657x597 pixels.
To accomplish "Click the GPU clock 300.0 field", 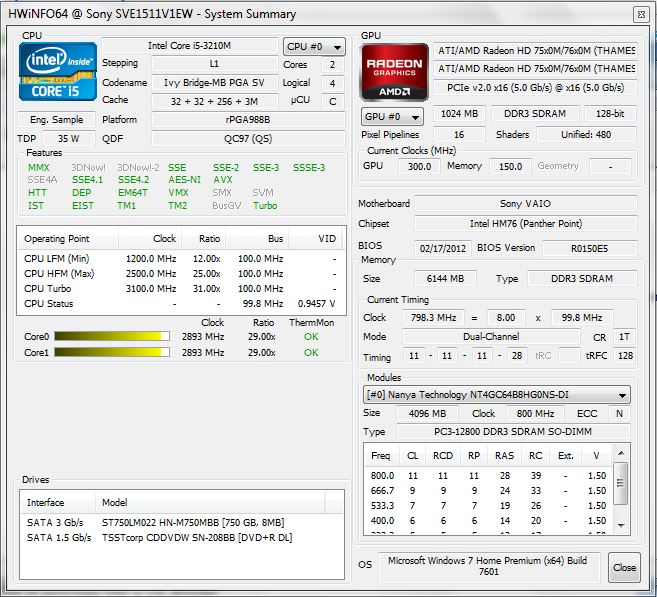I will click(x=419, y=166).
